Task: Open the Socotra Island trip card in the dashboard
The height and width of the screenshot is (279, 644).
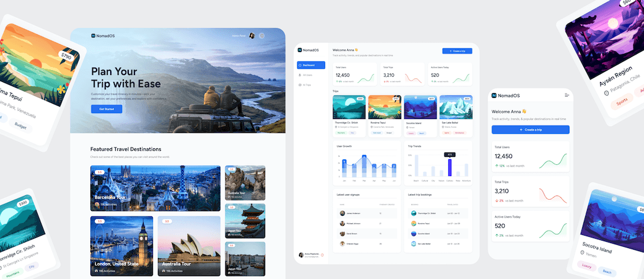Action: coord(420,116)
